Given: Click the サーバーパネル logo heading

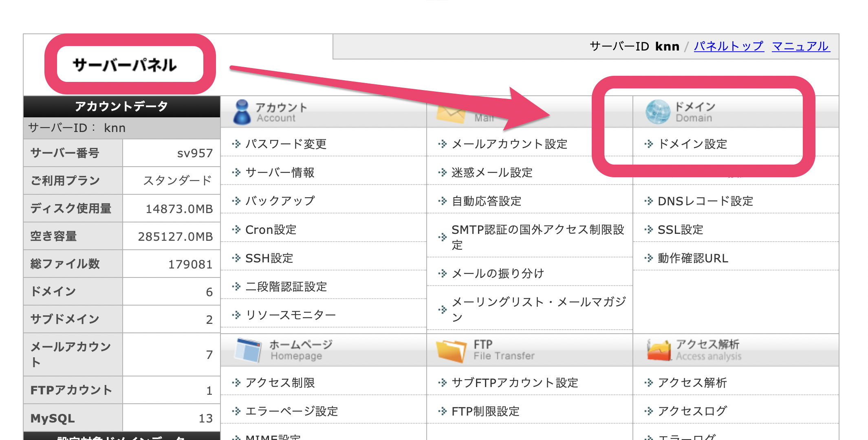Looking at the screenshot, I should pyautogui.click(x=125, y=65).
